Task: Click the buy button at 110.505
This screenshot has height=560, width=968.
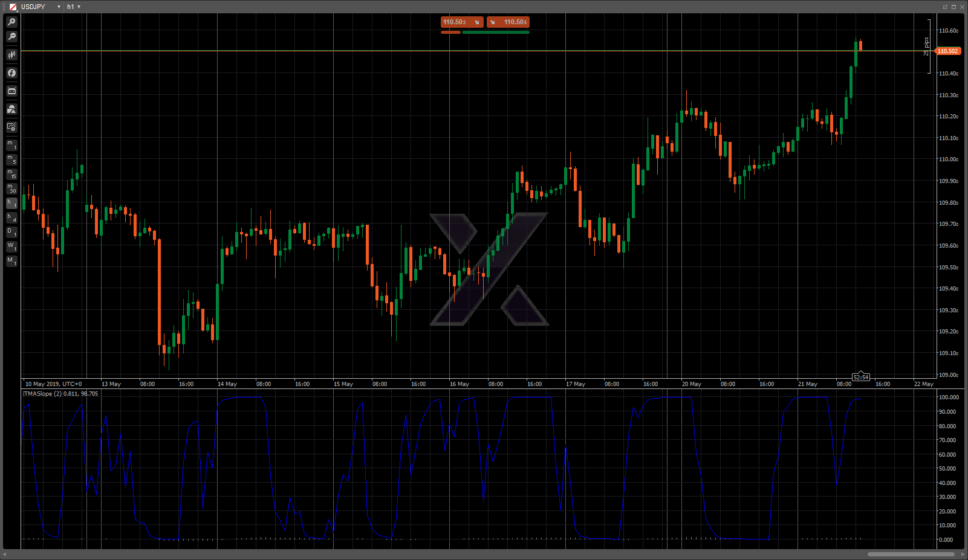Action: coord(508,22)
